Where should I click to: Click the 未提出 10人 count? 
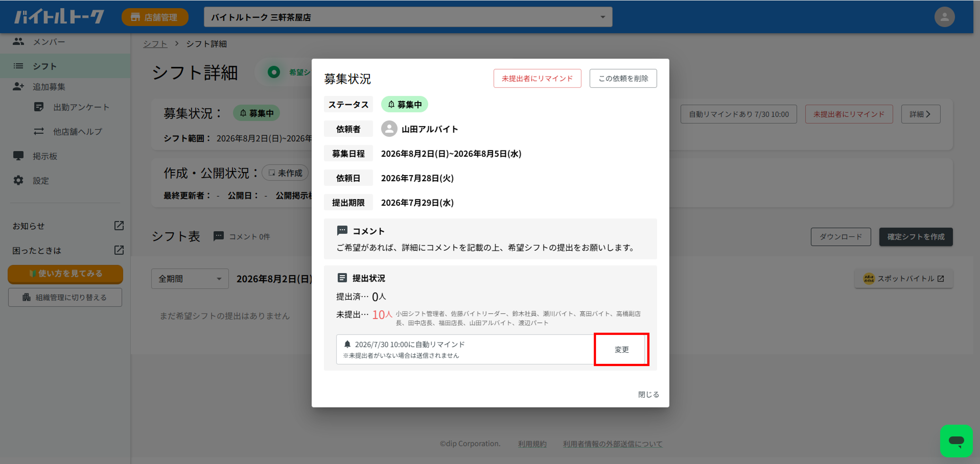tap(382, 314)
